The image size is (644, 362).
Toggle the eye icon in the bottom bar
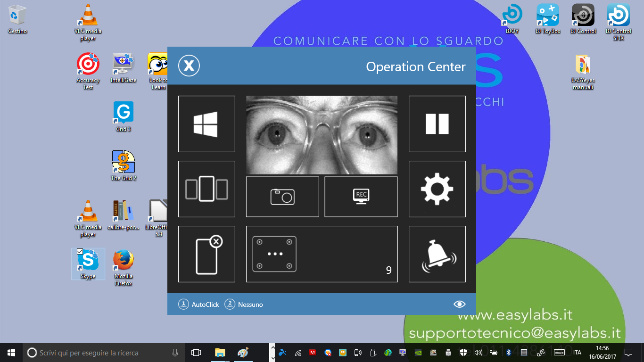pyautogui.click(x=459, y=304)
